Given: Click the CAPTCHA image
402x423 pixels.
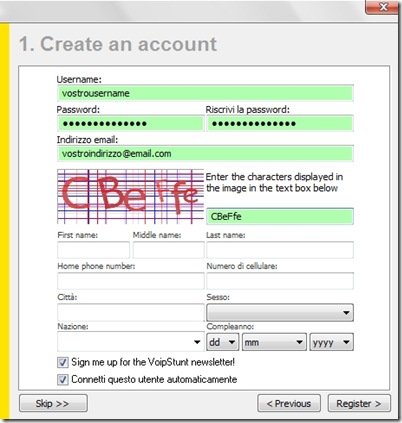Looking at the screenshot, I should click(130, 196).
